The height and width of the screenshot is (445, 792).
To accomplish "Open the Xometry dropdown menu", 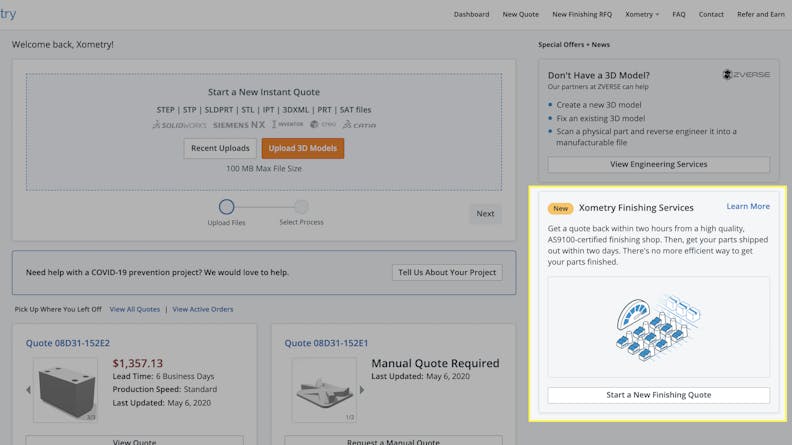I will [x=642, y=14].
